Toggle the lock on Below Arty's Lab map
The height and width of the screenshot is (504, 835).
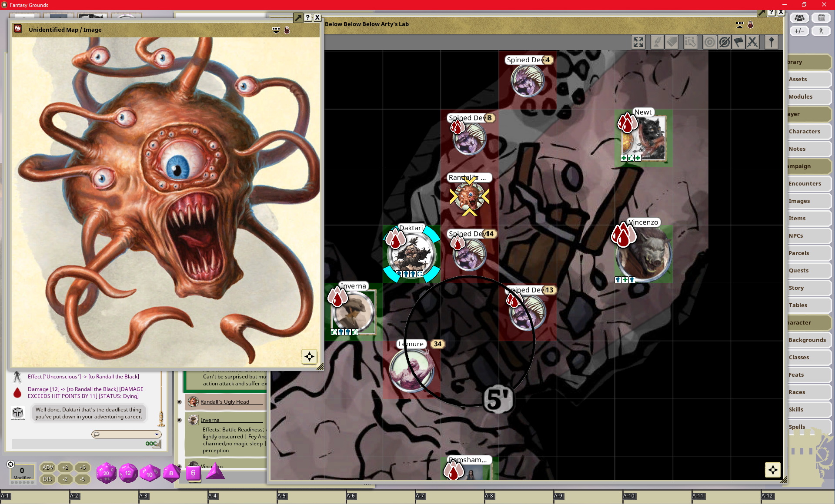click(751, 25)
